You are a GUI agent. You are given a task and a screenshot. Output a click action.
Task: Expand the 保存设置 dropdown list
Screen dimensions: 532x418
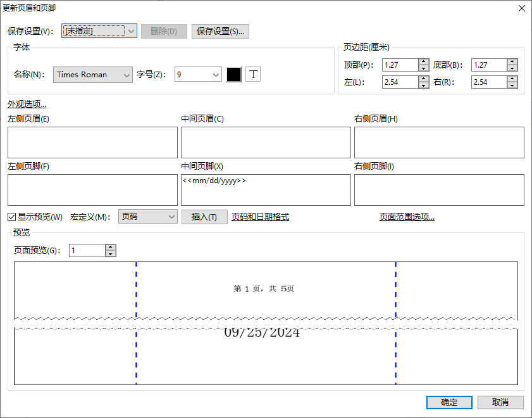(130, 30)
